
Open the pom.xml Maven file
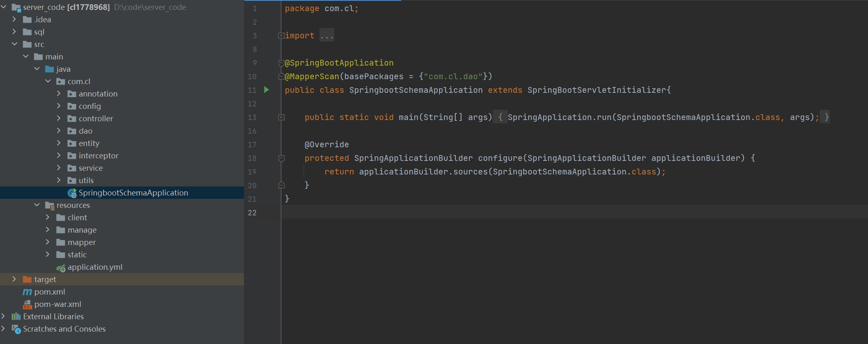tap(49, 292)
